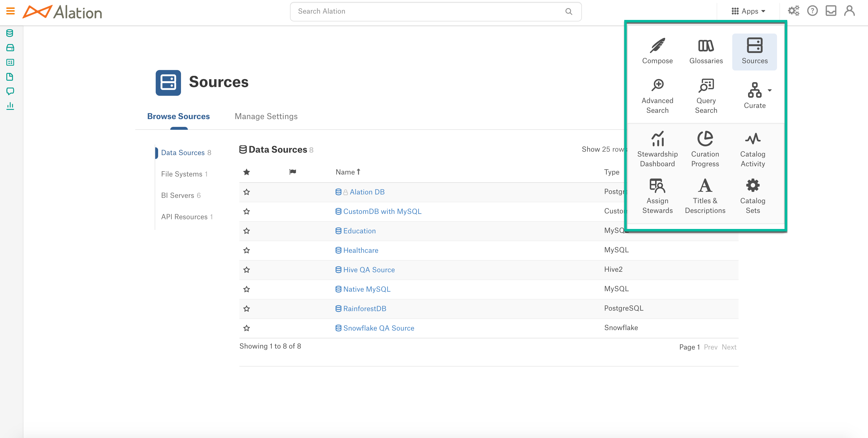Click the document icon in left sidebar

click(10, 77)
